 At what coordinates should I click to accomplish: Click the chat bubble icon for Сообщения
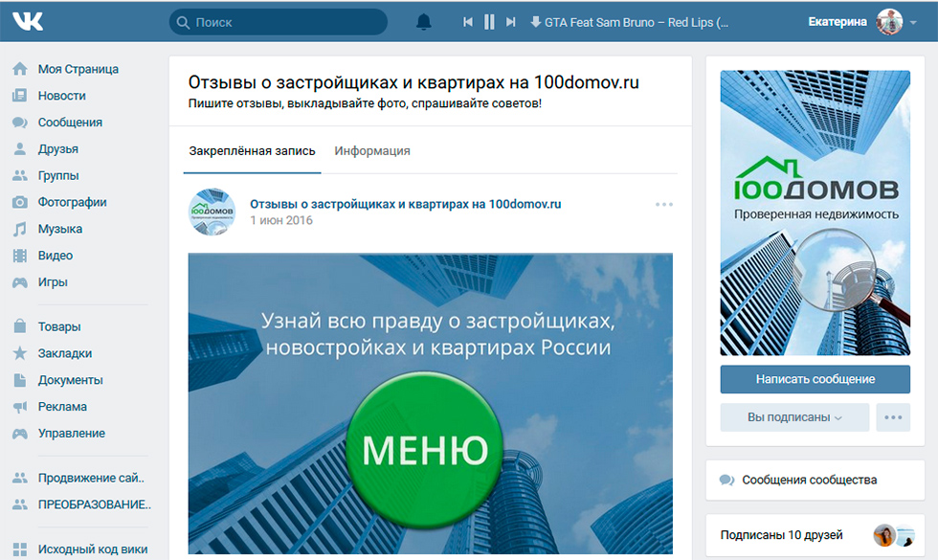click(x=20, y=123)
